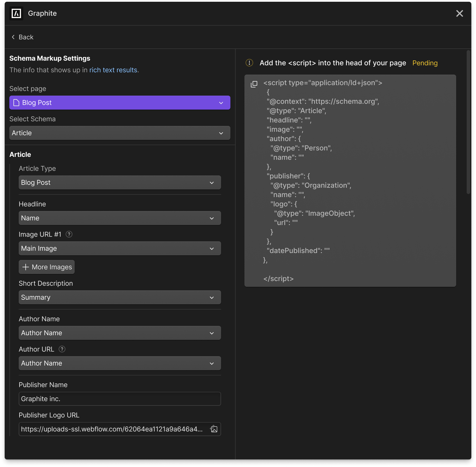This screenshot has width=476, height=467.
Task: Open the Select Schema Article dropdown
Action: [x=120, y=133]
